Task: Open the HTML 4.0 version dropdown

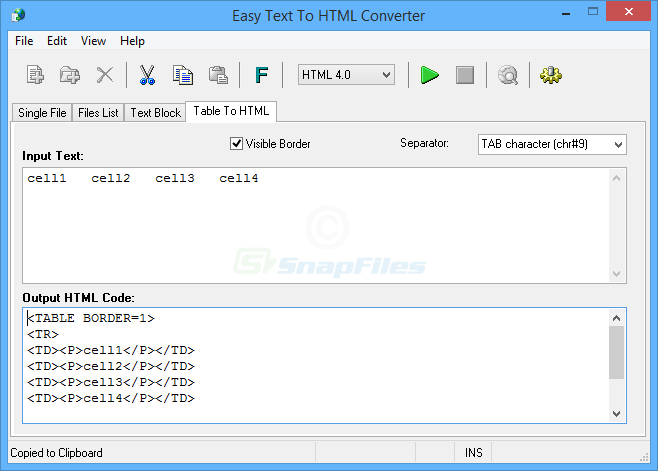Action: click(x=346, y=75)
